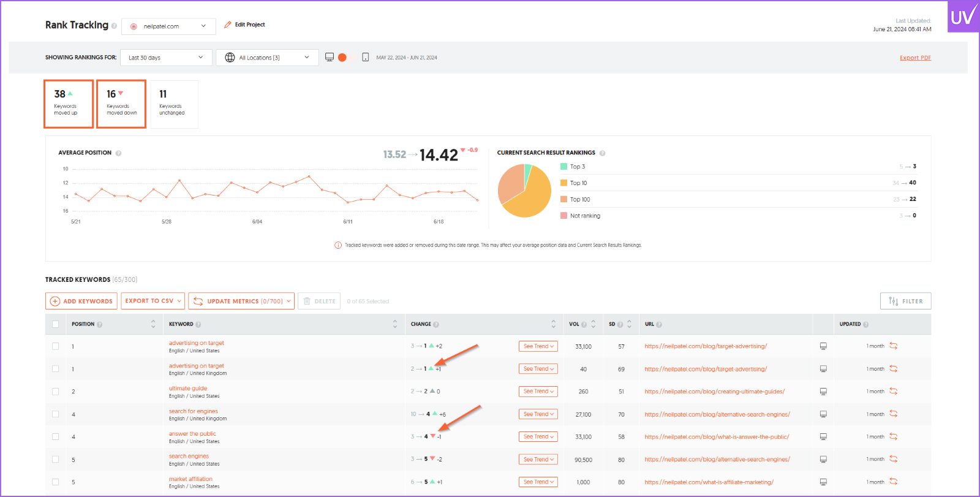Sort by the VOL column arrows
Screen dimensions: 980x497
(x=593, y=324)
